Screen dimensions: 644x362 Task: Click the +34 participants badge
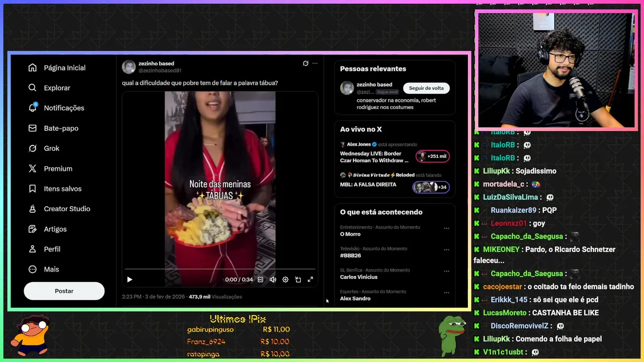coord(431,187)
